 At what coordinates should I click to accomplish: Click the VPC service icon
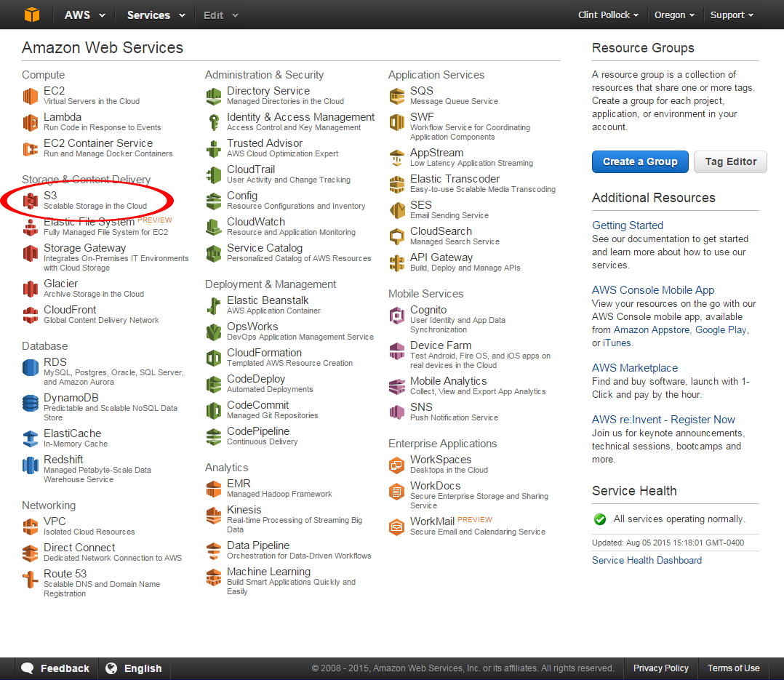pyautogui.click(x=31, y=527)
